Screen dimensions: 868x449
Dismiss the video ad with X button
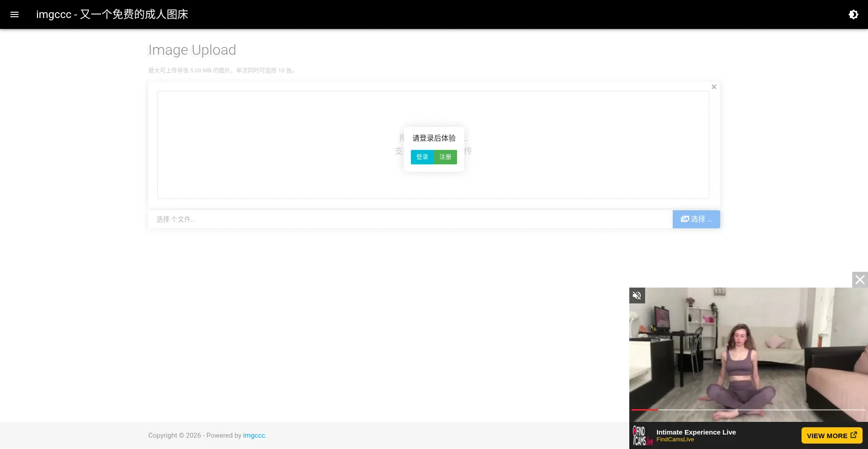[860, 280]
